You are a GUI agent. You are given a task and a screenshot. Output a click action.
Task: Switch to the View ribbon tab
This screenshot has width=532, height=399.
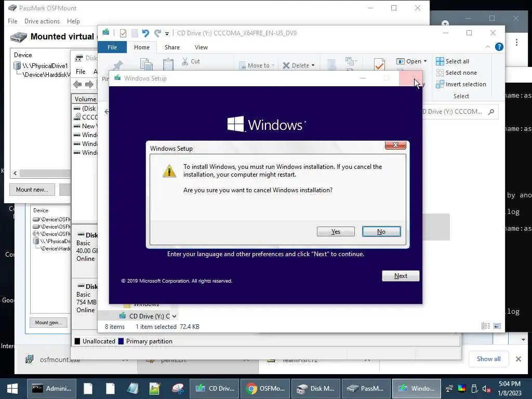click(201, 47)
